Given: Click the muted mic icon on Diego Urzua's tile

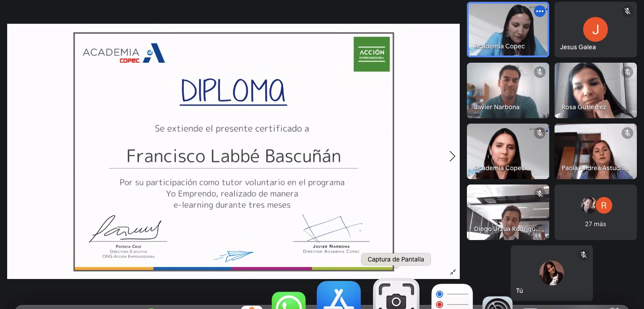Looking at the screenshot, I should [x=540, y=194].
